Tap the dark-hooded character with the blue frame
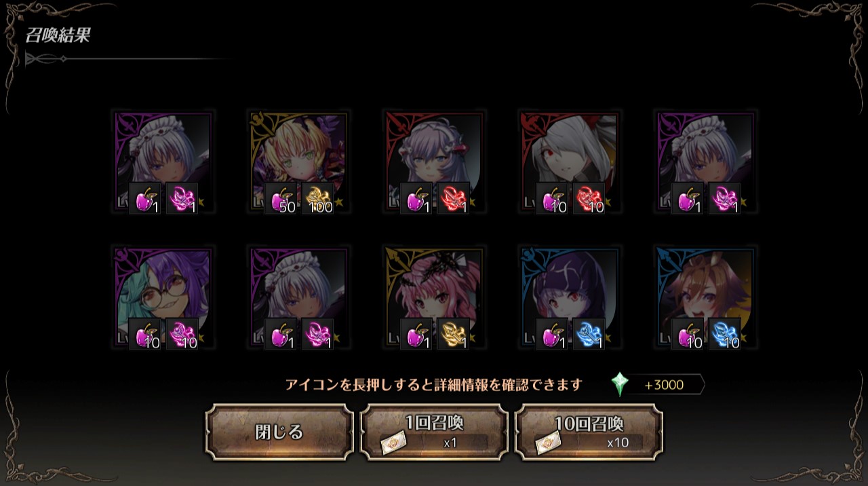Image resolution: width=868 pixels, height=486 pixels. point(570,299)
